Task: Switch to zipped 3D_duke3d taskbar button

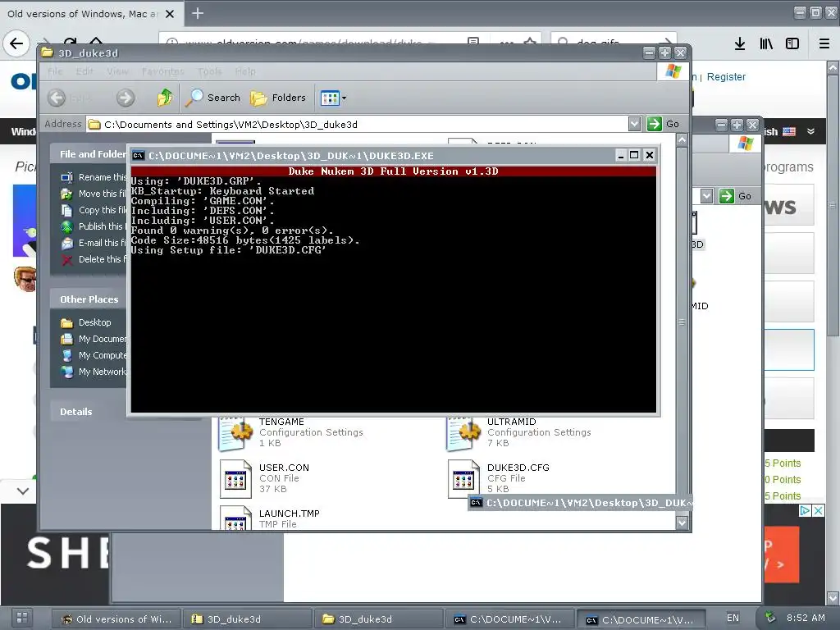Action: [247, 619]
